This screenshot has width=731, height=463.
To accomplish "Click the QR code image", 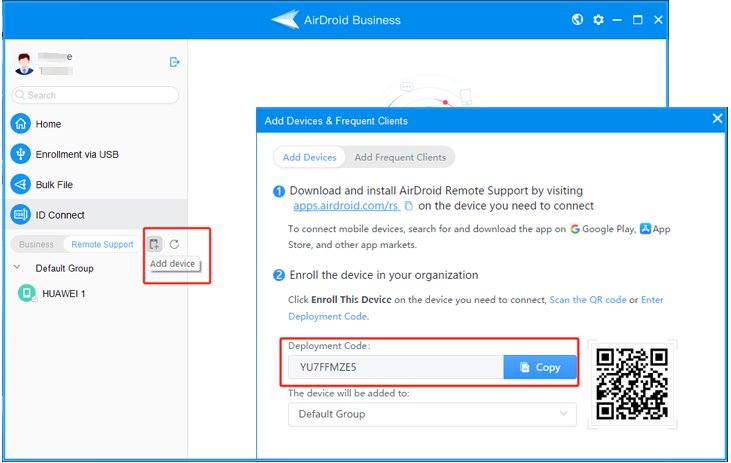I will [x=632, y=384].
